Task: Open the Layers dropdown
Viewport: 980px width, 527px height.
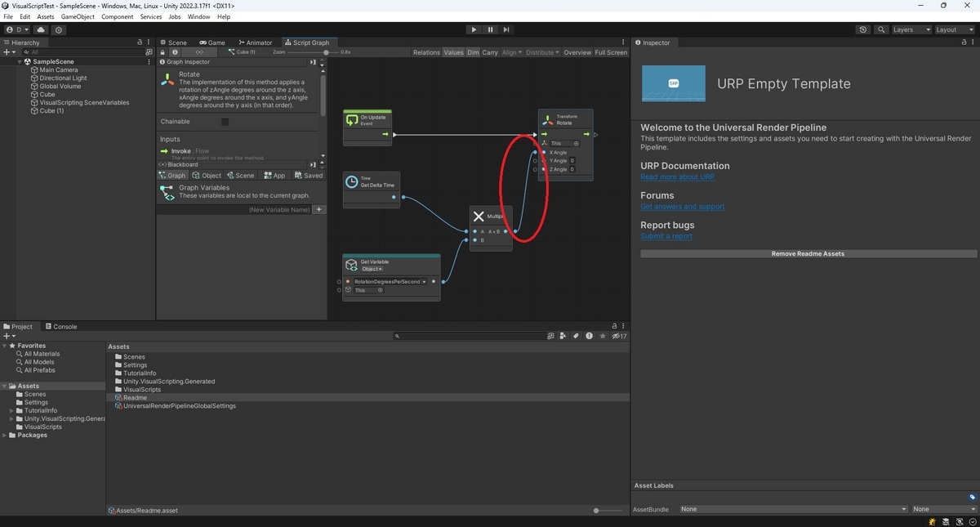Action: click(x=911, y=29)
